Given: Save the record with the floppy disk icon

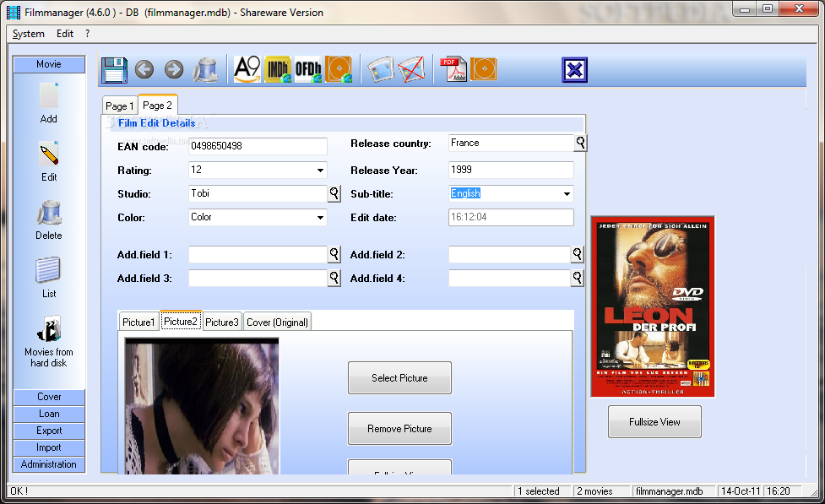Looking at the screenshot, I should click(x=114, y=70).
